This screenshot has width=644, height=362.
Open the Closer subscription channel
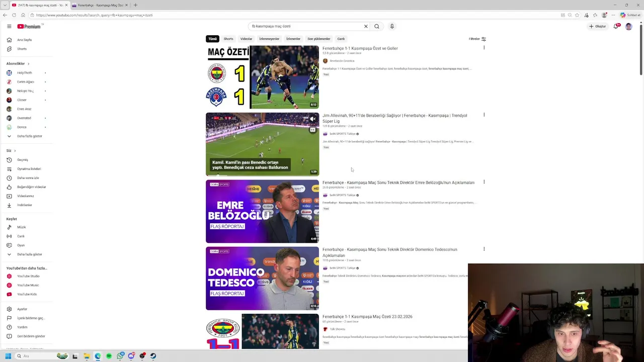[x=22, y=100]
